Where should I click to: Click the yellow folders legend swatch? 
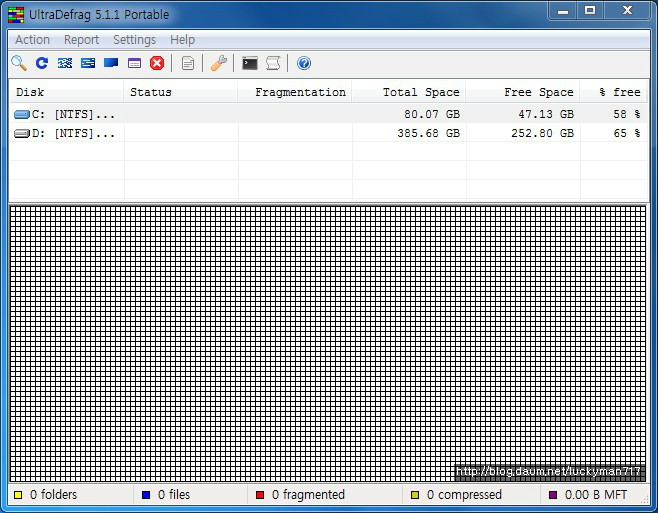tap(18, 495)
